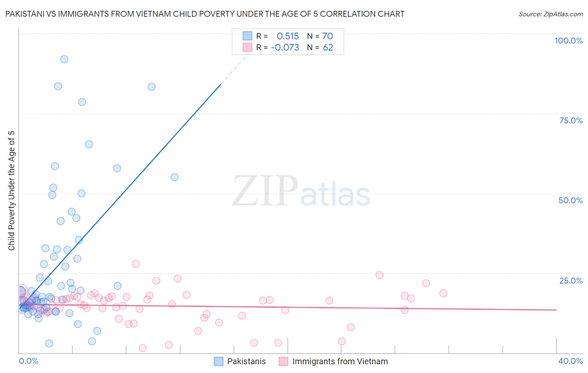Select the pink swatch beside R = -0.073
Image resolution: width=588 pixels, height=373 pixels.
pos(248,48)
